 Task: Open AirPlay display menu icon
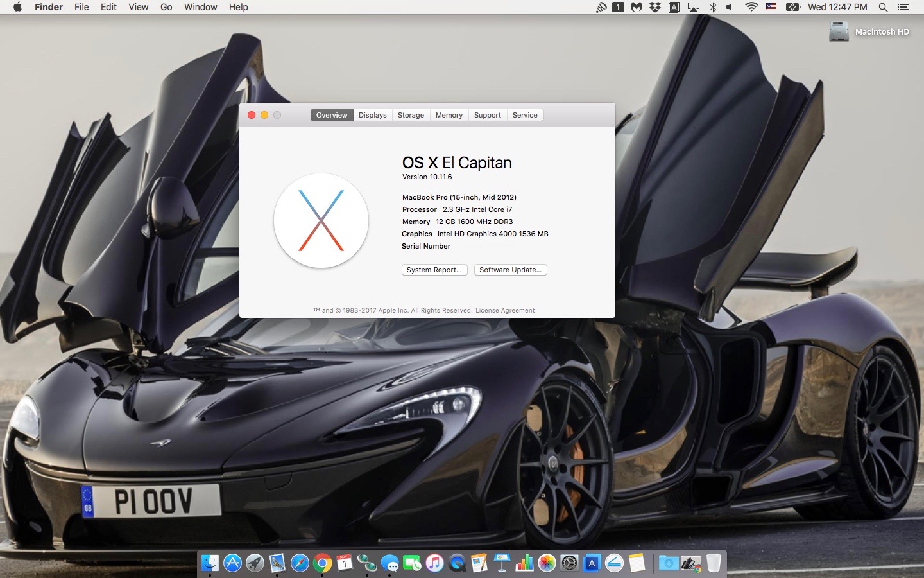click(x=694, y=7)
